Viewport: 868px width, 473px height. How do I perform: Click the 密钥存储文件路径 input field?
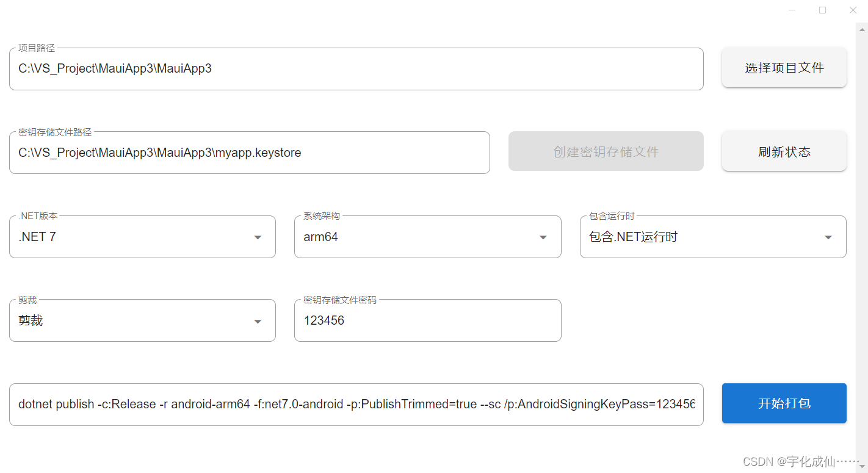click(249, 153)
